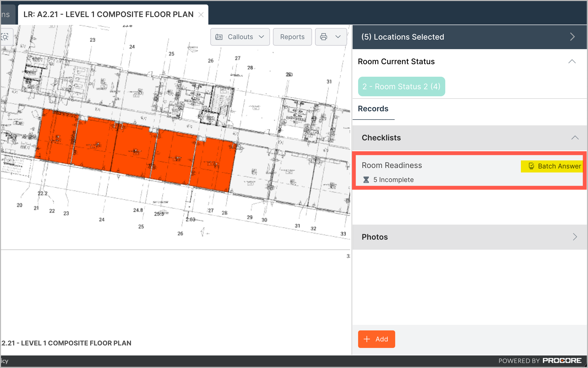Click the checklist icon beside Batch Answer
The image size is (588, 368).
point(531,166)
